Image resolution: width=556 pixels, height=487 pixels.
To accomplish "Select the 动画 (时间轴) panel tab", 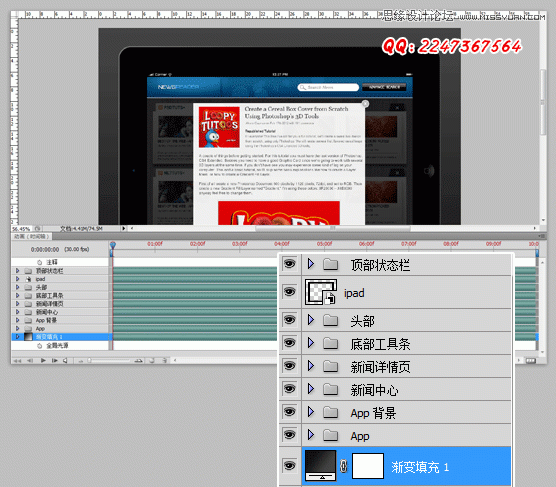I will (31, 236).
